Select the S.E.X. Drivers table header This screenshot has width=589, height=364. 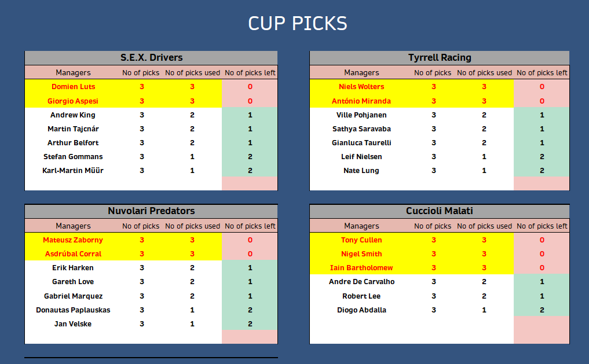[151, 58]
